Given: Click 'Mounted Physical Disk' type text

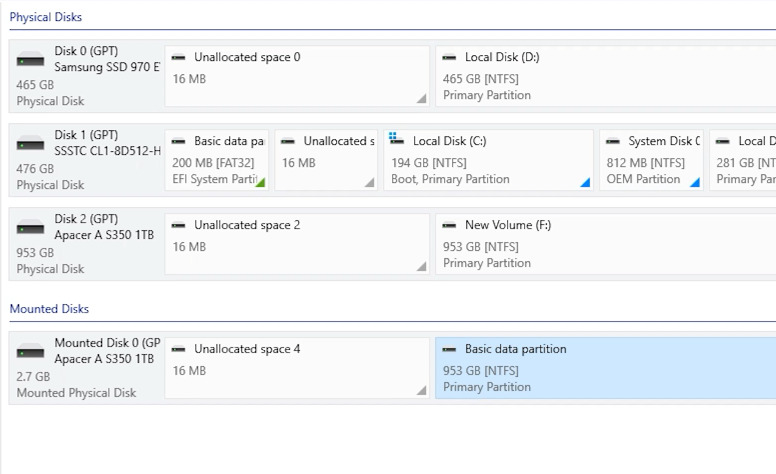Looking at the screenshot, I should [x=76, y=393].
